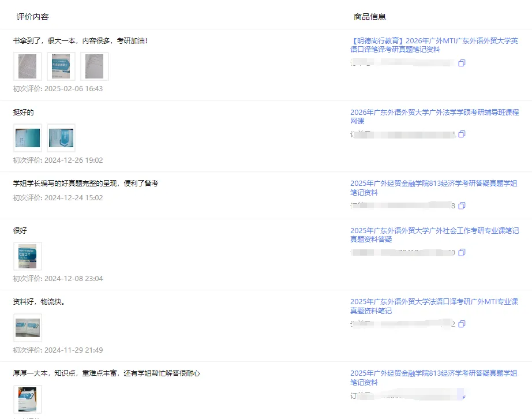Copy the order number in the bottom 813经济学 entry

463,396
